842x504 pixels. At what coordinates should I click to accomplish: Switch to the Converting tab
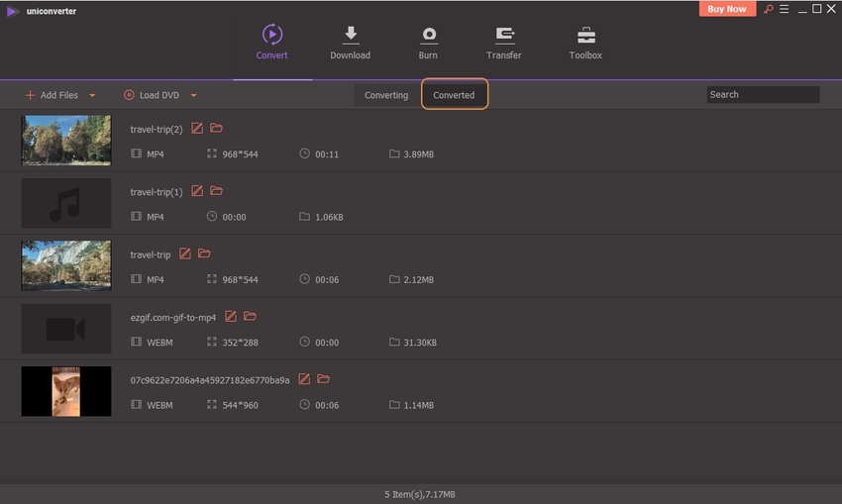[386, 95]
